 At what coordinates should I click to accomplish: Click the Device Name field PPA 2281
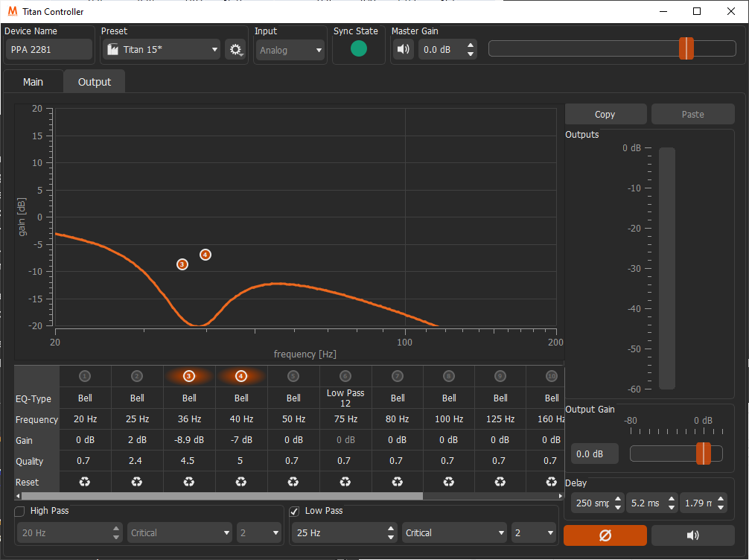(49, 50)
